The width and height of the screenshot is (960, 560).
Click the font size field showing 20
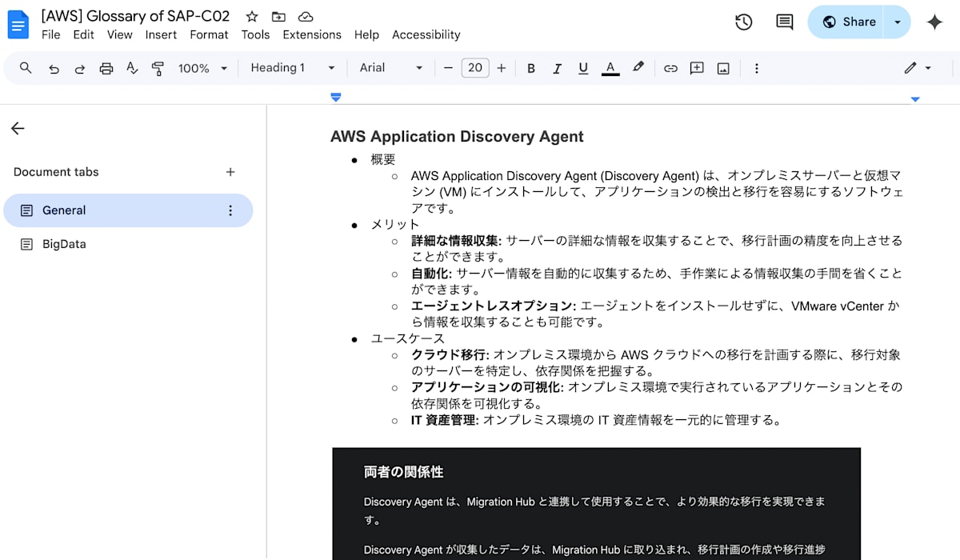(x=475, y=68)
